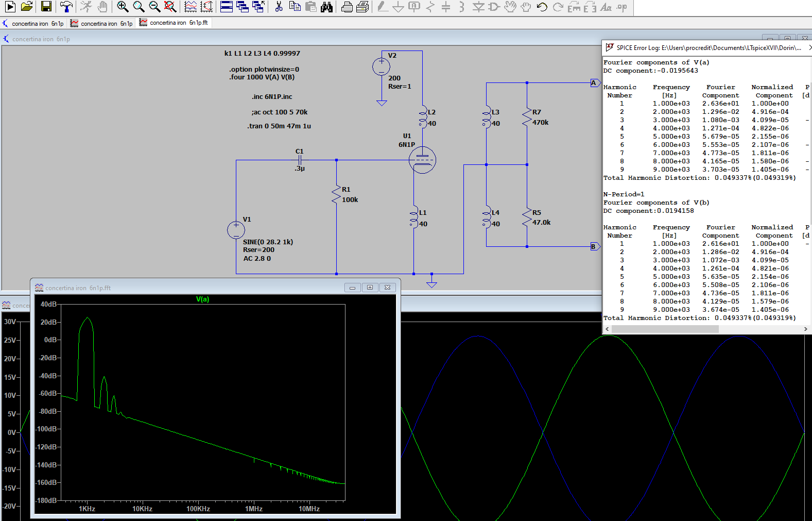Click the Run simulation icon

[x=10, y=7]
